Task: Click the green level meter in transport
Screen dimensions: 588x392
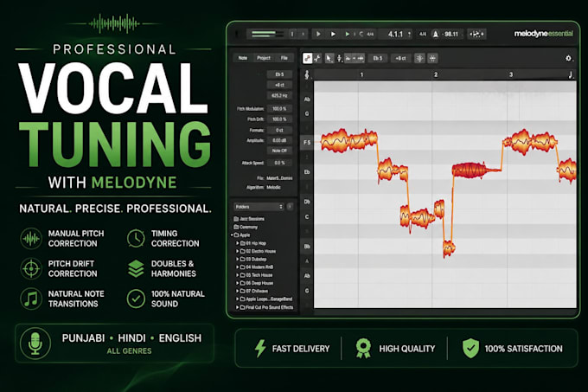Action: pos(267,34)
